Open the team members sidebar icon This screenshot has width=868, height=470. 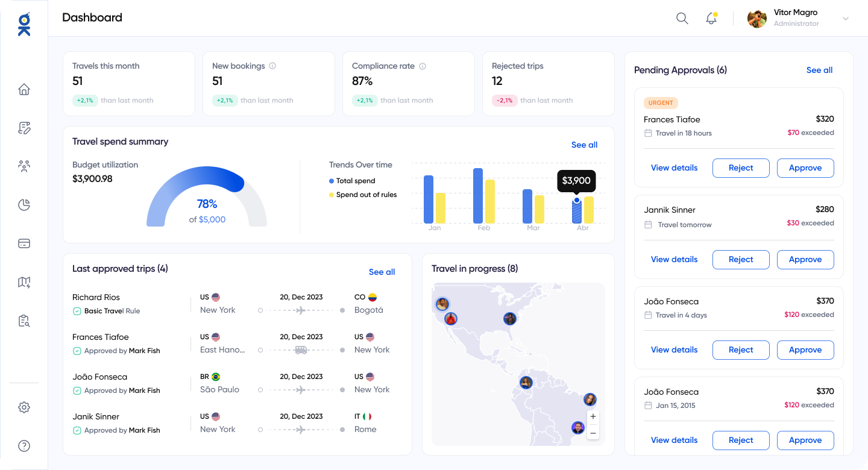pos(24,166)
